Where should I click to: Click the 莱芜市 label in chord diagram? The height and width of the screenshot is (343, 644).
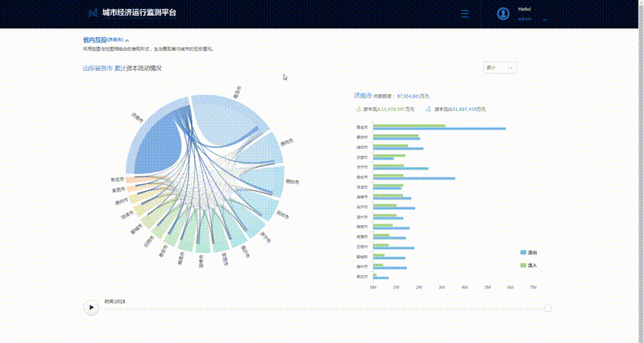point(119,190)
